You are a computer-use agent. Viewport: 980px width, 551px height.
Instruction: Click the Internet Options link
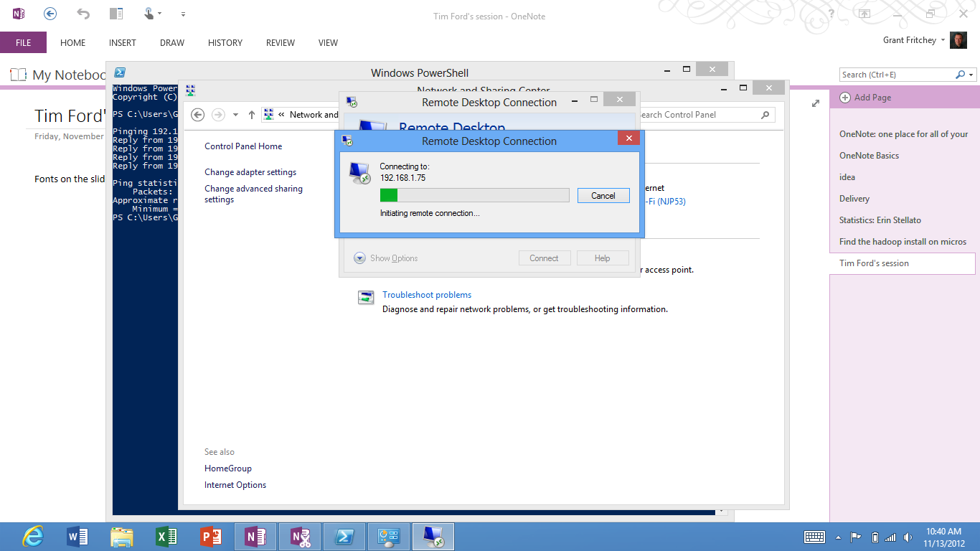pyautogui.click(x=235, y=485)
